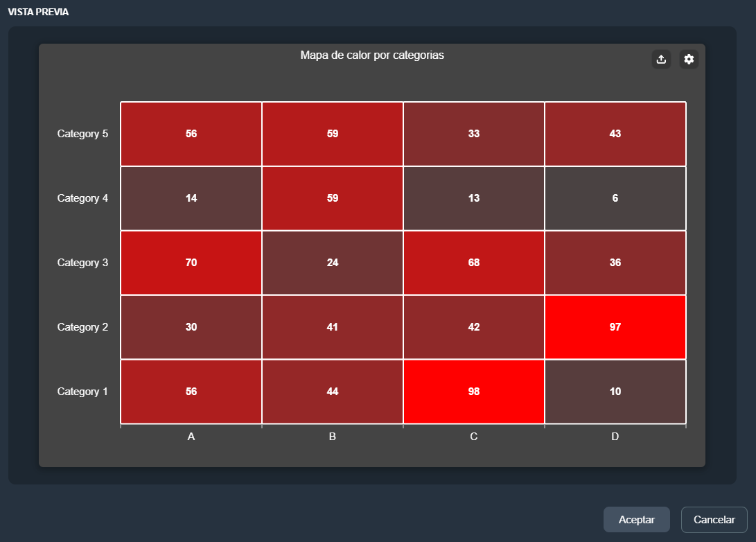Click the Category 4 column B cell showing 59
This screenshot has height=542, width=756.
[333, 198]
